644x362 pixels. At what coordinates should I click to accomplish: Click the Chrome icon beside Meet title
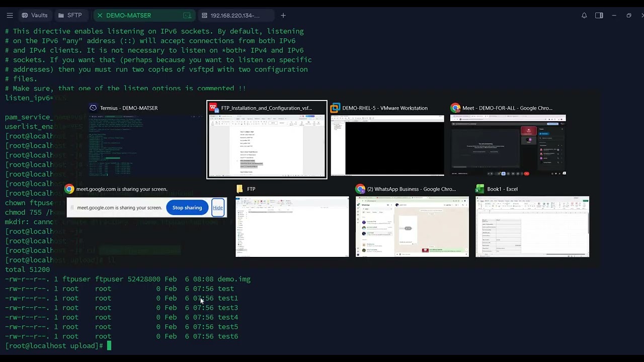455,108
